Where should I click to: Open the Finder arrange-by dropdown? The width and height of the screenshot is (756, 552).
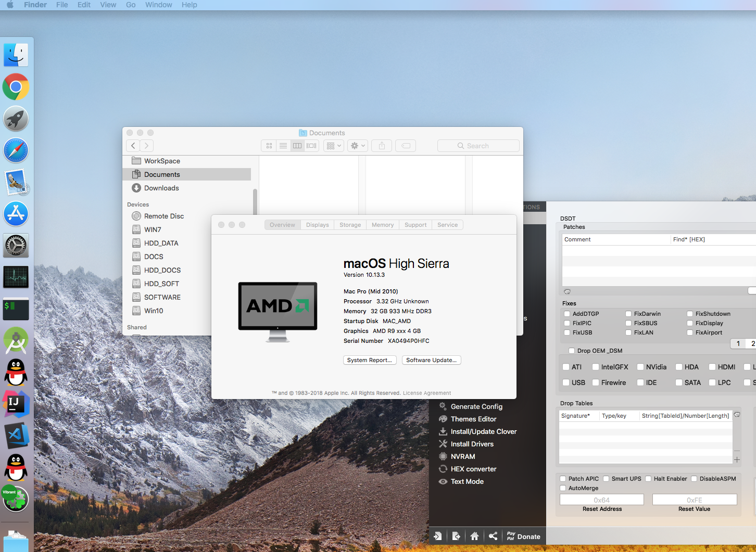[x=333, y=146]
